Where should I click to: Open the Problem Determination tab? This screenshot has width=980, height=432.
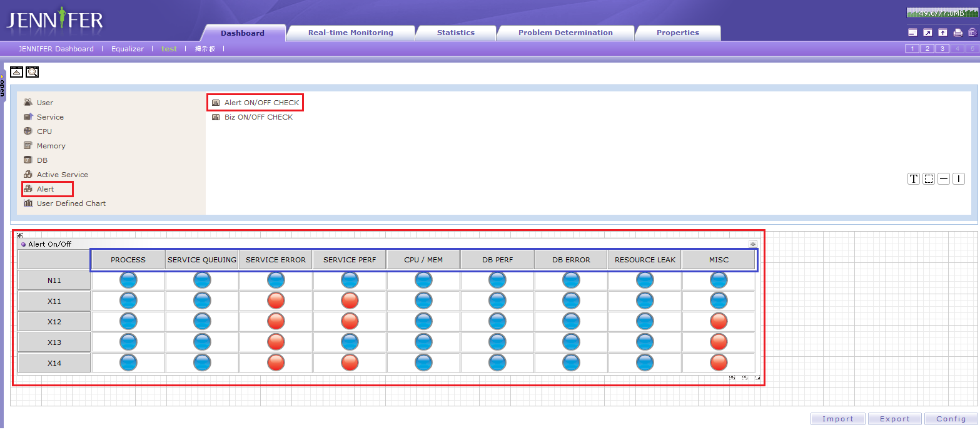pos(565,33)
